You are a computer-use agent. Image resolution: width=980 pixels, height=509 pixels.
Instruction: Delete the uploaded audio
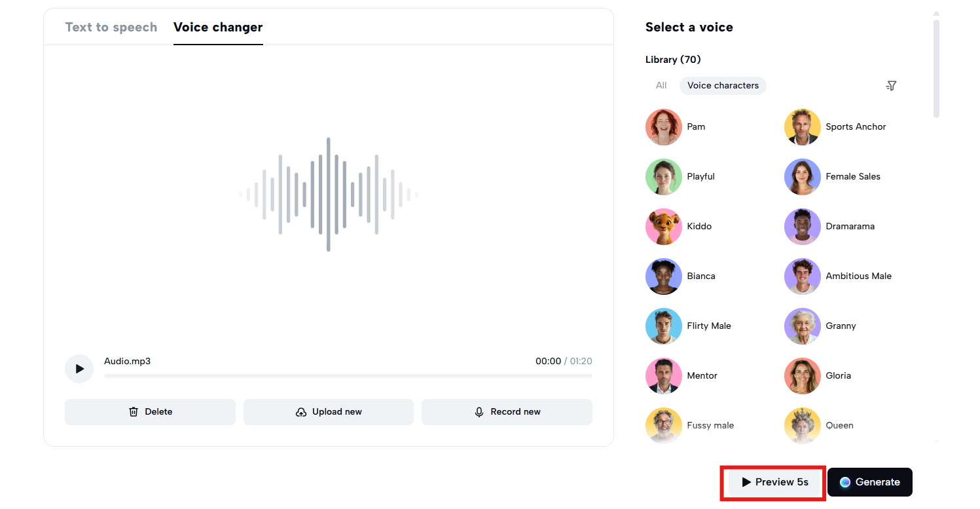[150, 412]
